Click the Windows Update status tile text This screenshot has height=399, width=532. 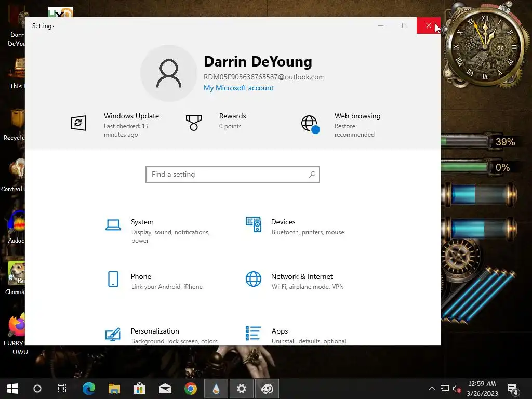pyautogui.click(x=131, y=125)
